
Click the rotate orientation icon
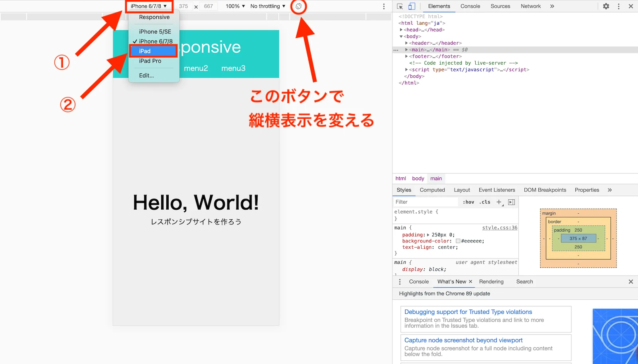pos(298,6)
